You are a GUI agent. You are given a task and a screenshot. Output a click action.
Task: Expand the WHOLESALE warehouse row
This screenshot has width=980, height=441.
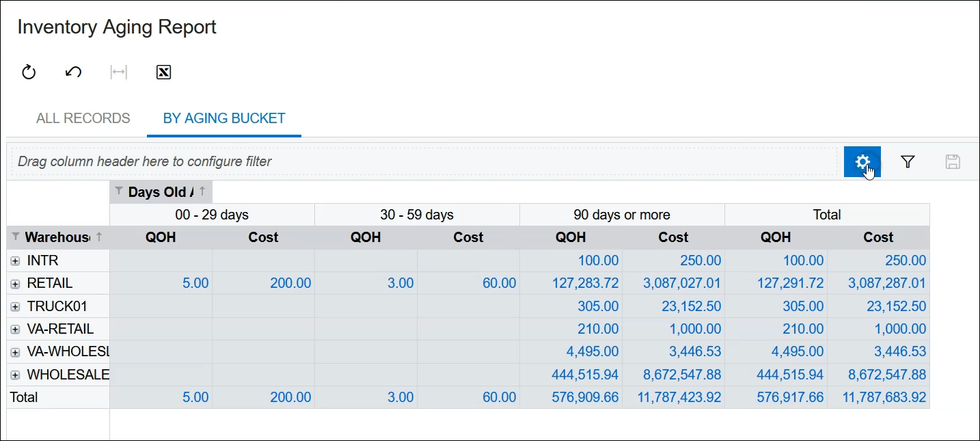tap(15, 375)
